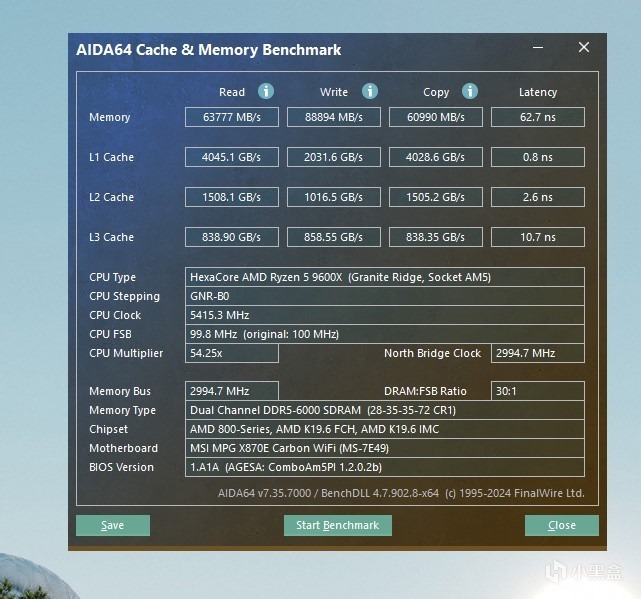Minimize the AIDA64 benchmark window
Screen dimensions: 641x599
point(538,48)
